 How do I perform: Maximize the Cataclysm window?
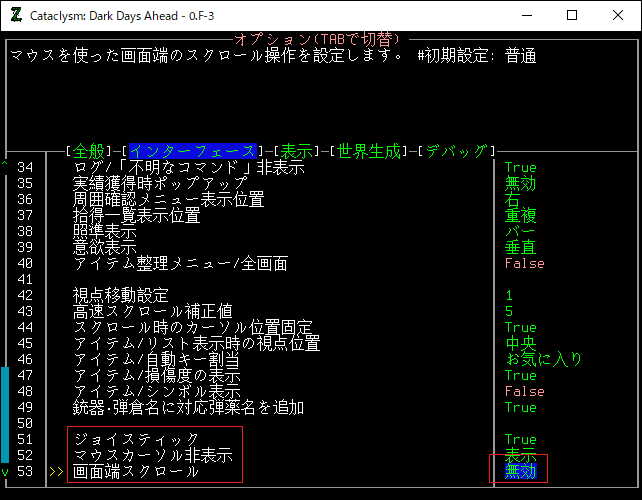571,15
